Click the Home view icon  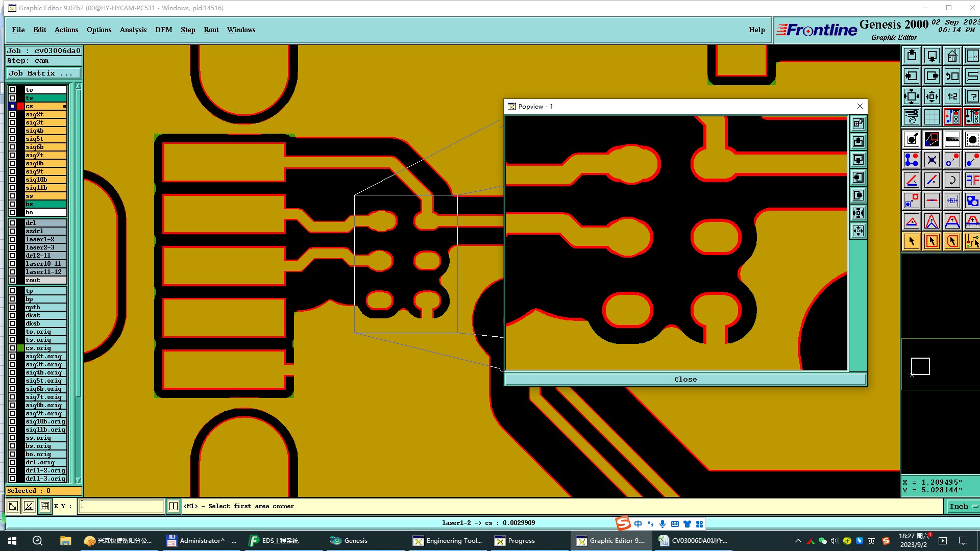[x=952, y=56]
